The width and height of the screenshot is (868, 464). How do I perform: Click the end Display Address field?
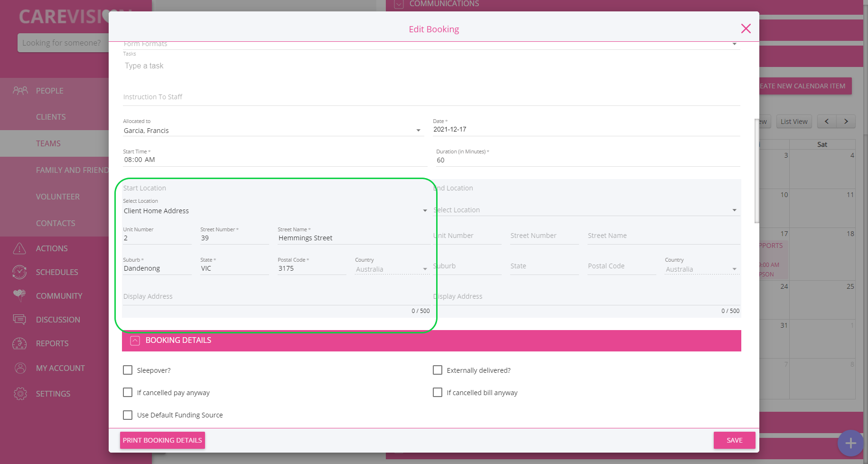pyautogui.click(x=587, y=297)
